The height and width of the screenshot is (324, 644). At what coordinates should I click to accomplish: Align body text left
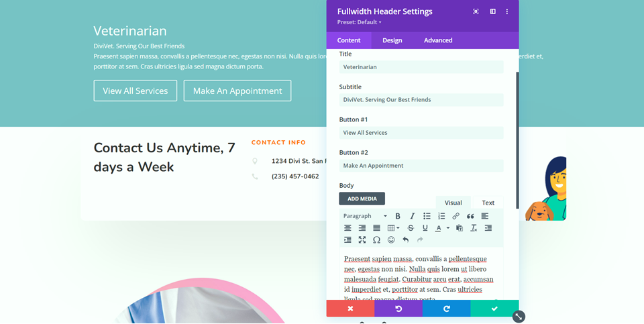[485, 216]
